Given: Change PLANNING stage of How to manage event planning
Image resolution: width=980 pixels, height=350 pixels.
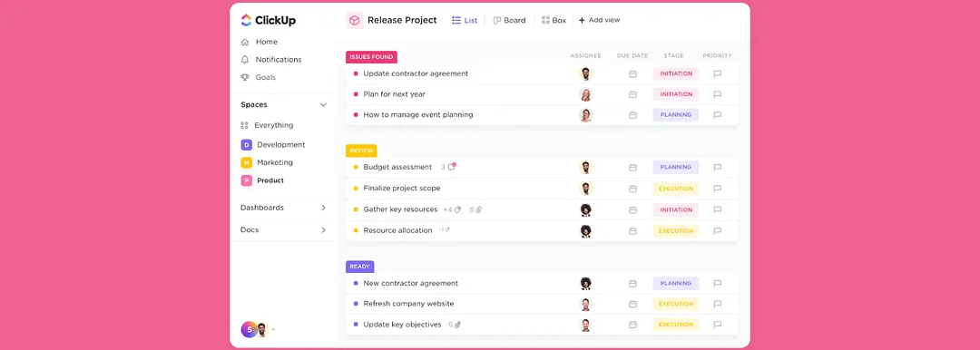Looking at the screenshot, I should tap(676, 115).
